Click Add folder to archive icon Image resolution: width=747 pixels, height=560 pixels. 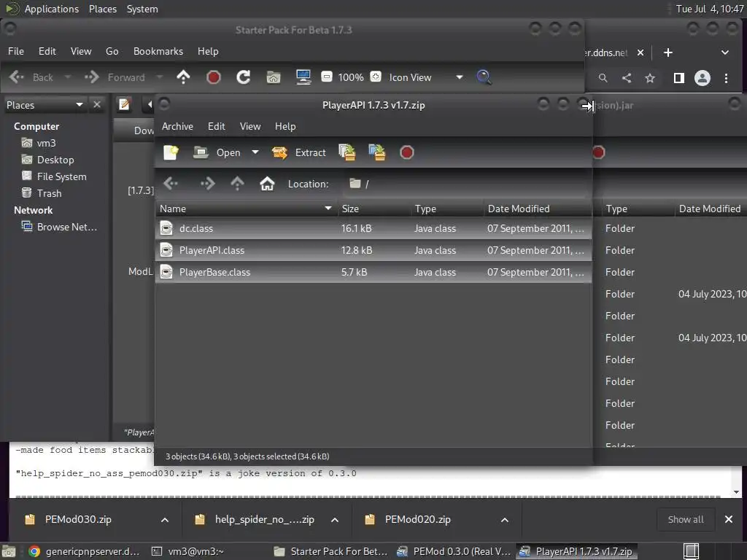click(x=376, y=152)
